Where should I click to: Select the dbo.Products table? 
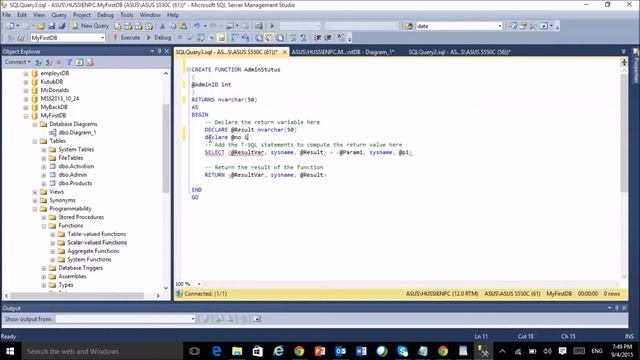[75, 183]
